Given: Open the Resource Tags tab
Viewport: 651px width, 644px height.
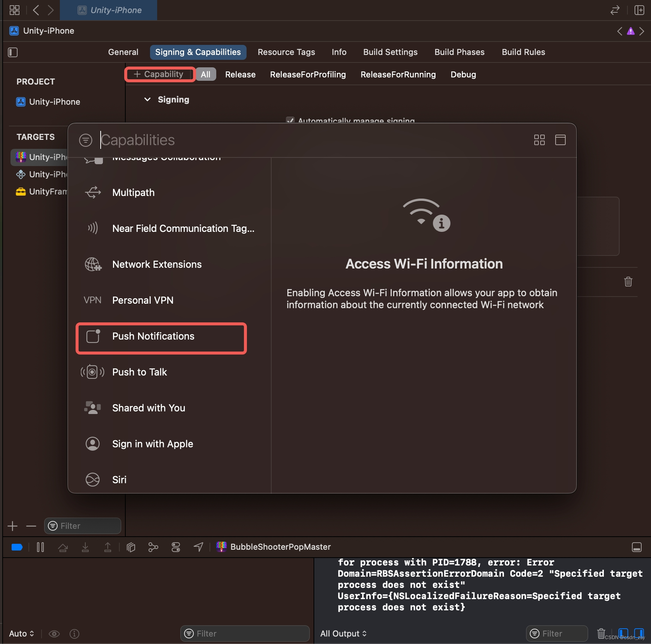Looking at the screenshot, I should [286, 52].
